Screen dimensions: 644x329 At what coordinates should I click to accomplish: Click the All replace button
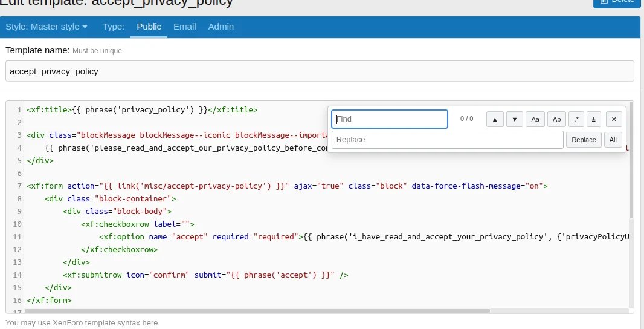pos(613,140)
